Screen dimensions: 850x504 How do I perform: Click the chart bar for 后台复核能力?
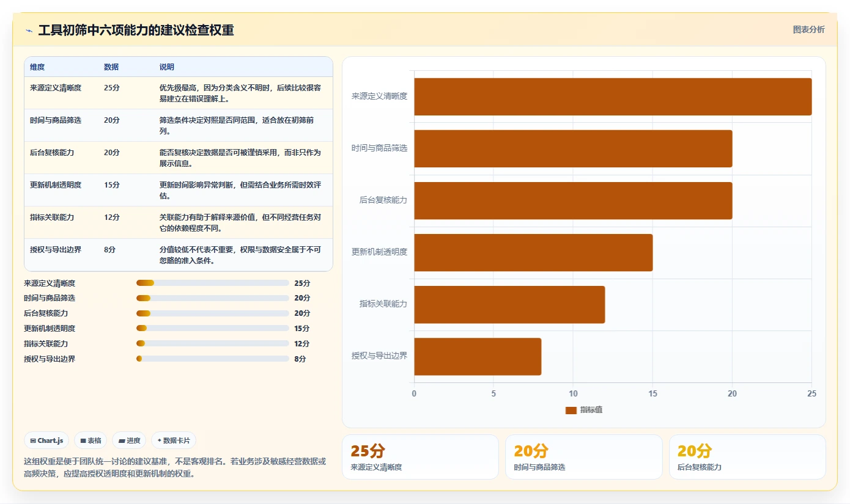coord(573,200)
